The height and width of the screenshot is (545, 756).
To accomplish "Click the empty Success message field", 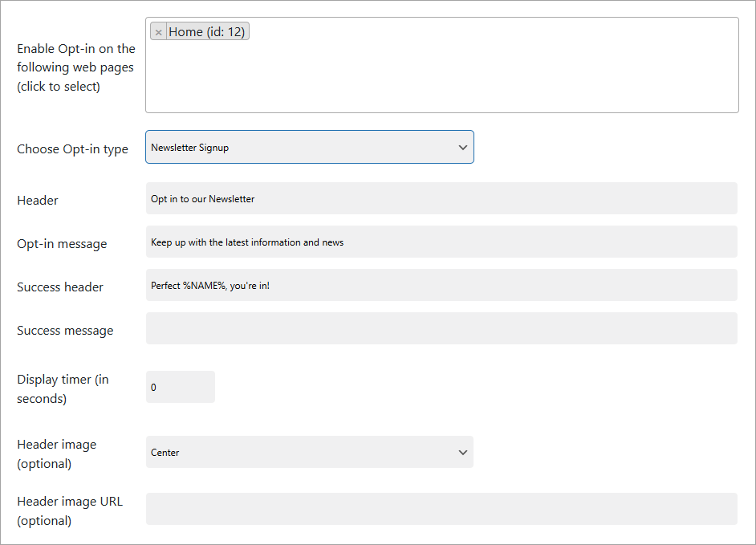I will click(441, 329).
